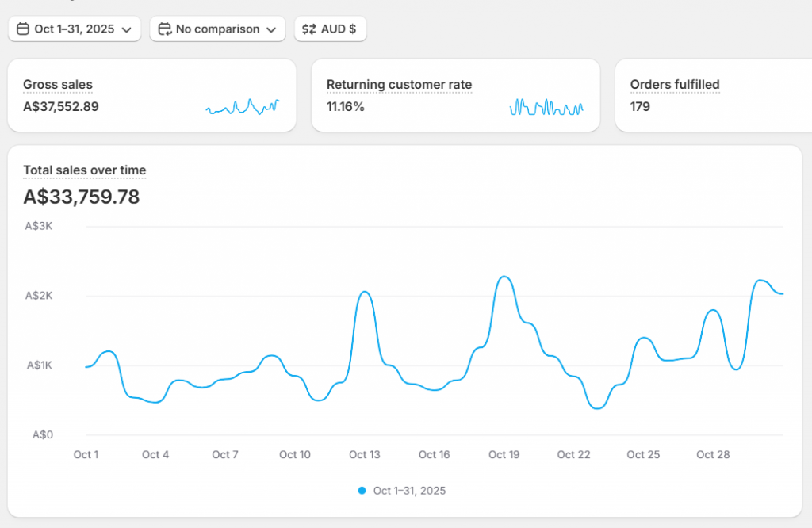812x528 pixels.
Task: Click the 11.16% returning customer value
Action: tap(347, 105)
